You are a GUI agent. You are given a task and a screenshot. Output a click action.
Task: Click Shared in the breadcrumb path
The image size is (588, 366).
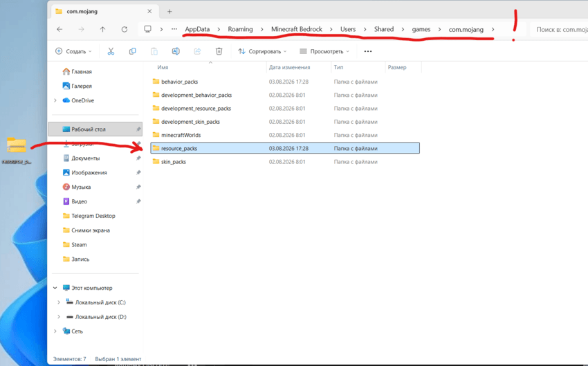tap(384, 29)
